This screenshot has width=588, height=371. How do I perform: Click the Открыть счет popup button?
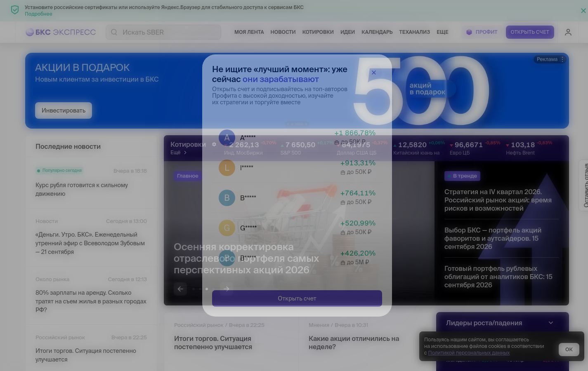coord(297,298)
